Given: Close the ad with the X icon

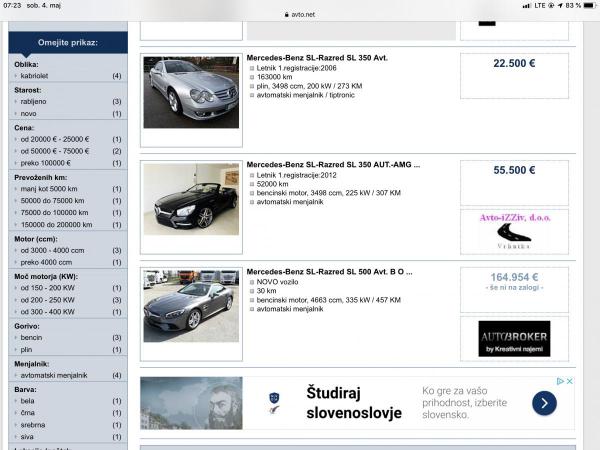Looking at the screenshot, I should (570, 381).
